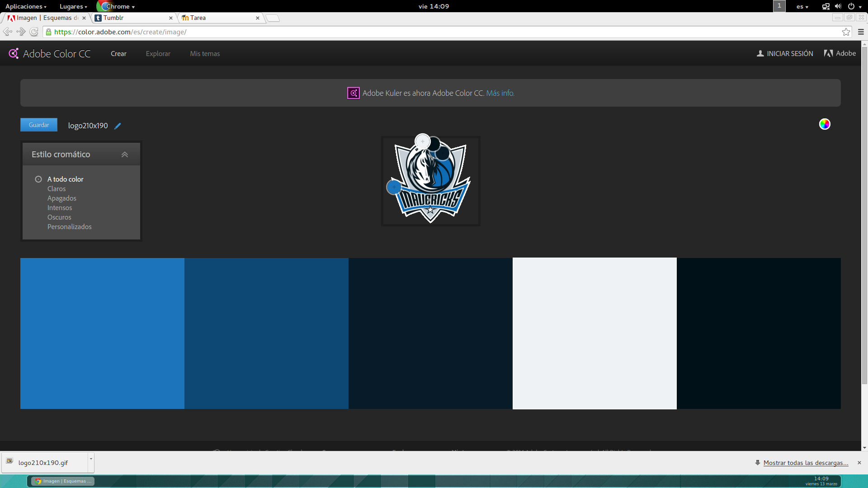Viewport: 868px width, 488px height.
Task: Click browser forward arrow
Action: [x=21, y=32]
